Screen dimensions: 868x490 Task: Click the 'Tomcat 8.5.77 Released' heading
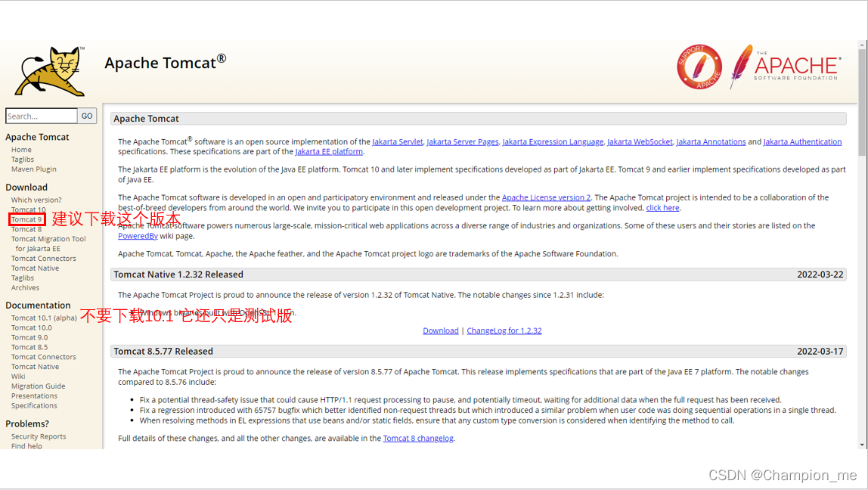(163, 352)
